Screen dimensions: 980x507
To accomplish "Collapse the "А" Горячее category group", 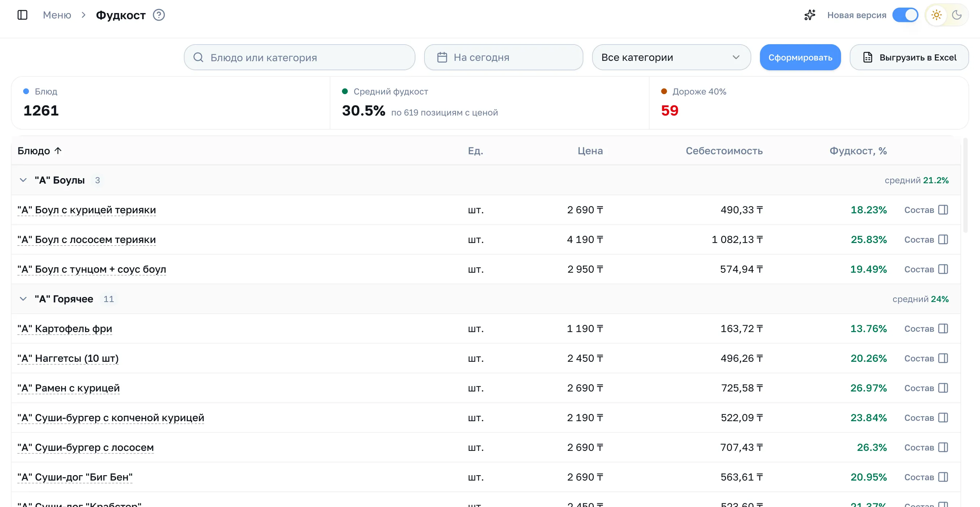I will pos(23,299).
